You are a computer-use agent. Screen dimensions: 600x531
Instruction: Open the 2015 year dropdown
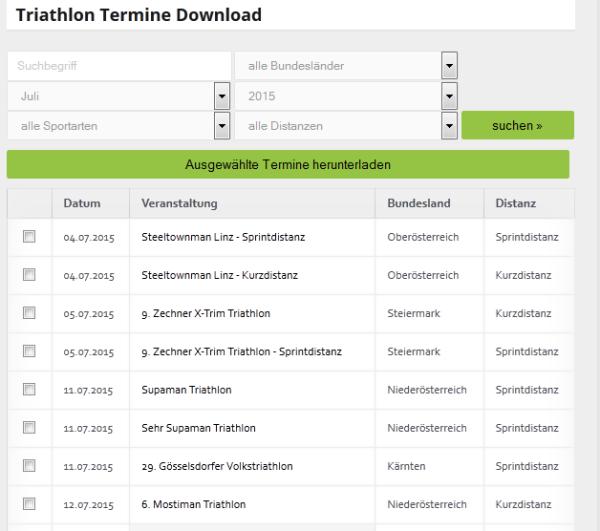pos(346,96)
